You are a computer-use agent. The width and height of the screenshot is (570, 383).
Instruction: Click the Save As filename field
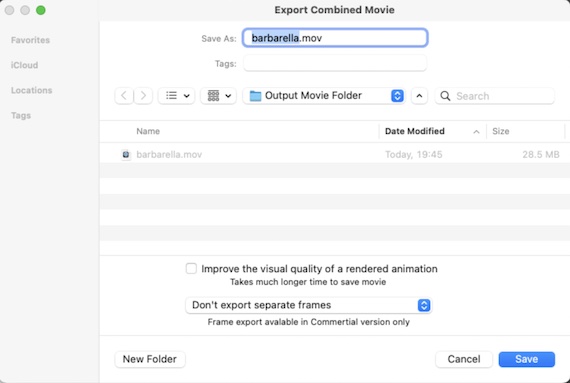(335, 38)
